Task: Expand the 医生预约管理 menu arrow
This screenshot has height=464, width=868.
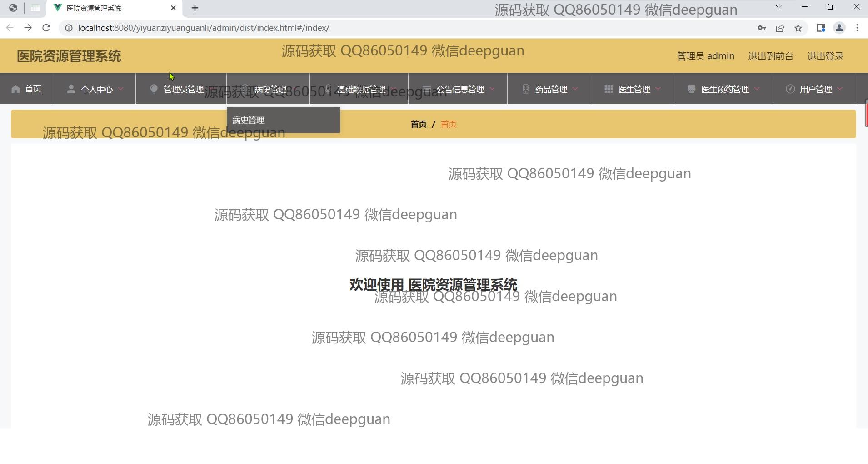Action: 757,89
